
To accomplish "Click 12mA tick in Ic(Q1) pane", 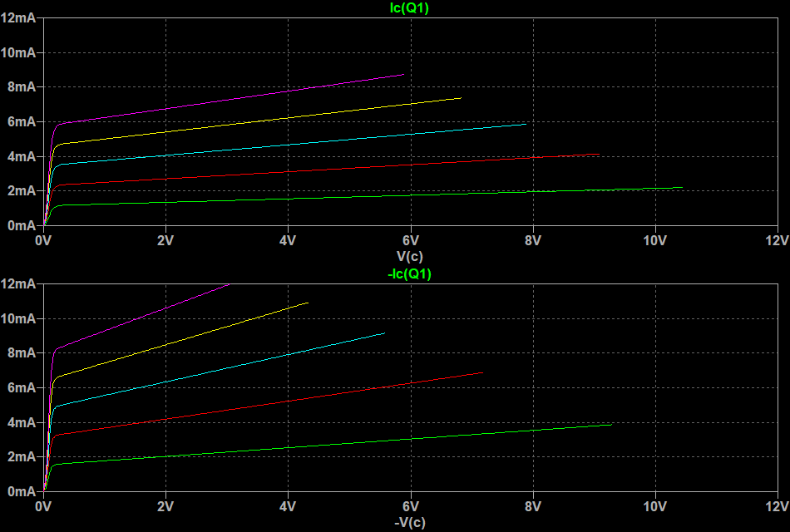I will 18,18.
